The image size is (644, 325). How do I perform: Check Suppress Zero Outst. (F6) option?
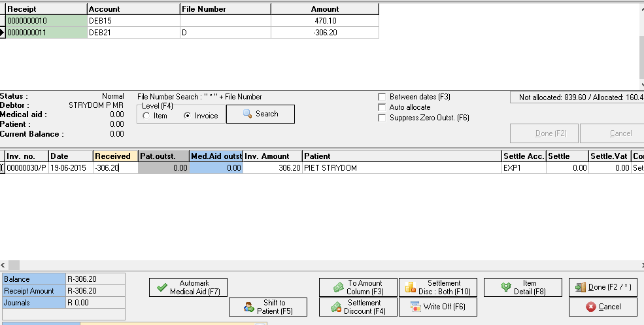382,118
